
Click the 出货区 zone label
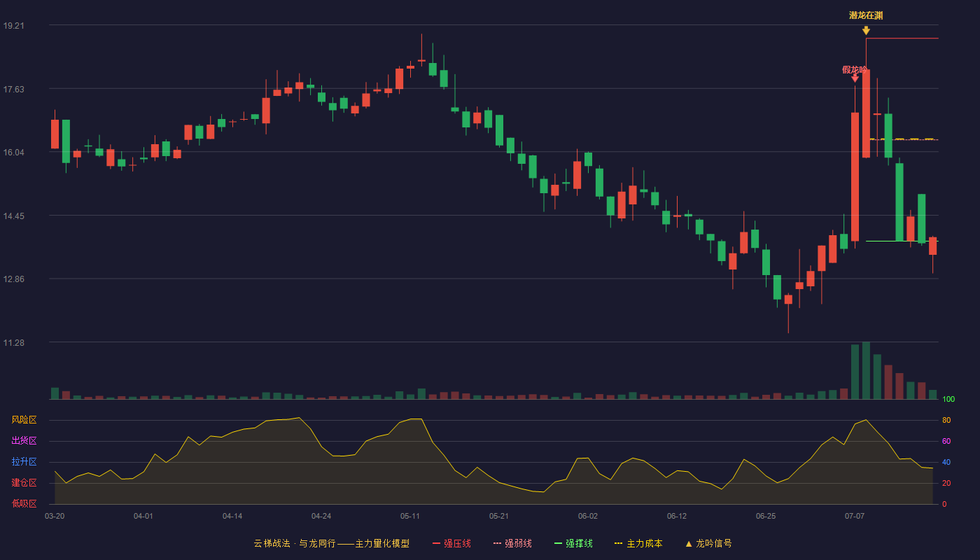point(24,441)
